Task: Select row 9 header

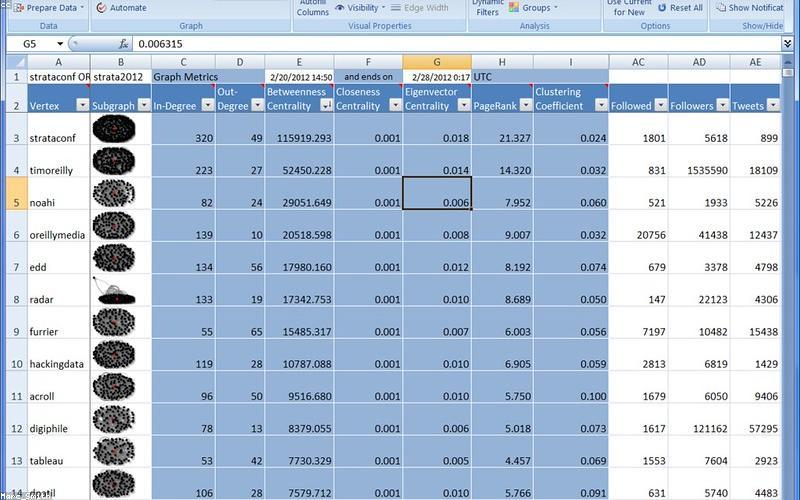Action: [x=16, y=322]
